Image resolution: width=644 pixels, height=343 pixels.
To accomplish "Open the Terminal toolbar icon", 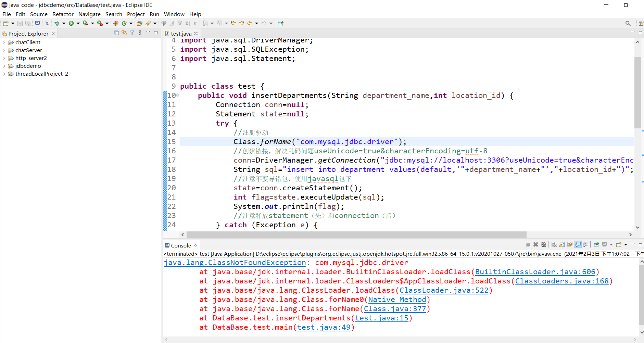I will click(x=37, y=23).
